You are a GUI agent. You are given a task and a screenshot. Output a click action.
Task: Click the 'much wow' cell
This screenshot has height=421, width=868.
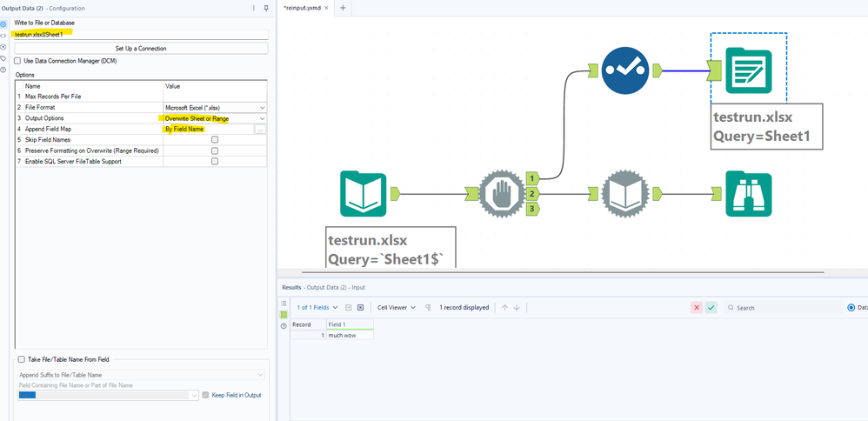coord(350,335)
